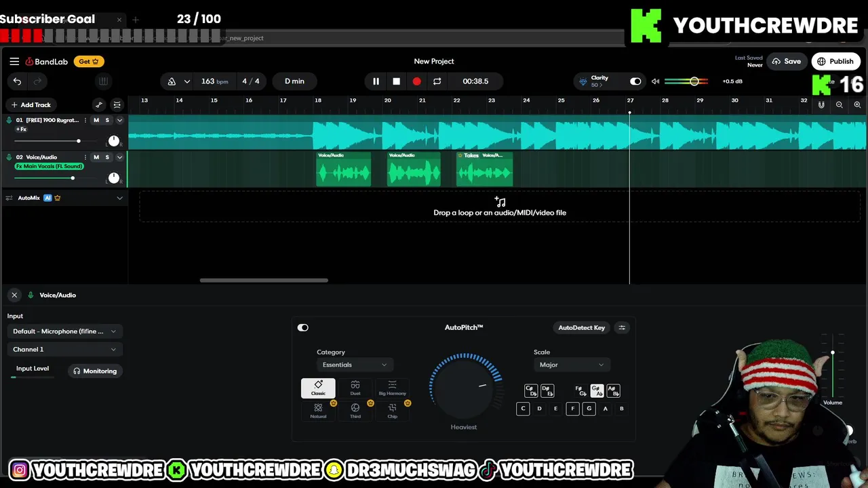The image size is (868, 488).
Task: Open options for the 1900 Rugrat track
Action: 85,120
